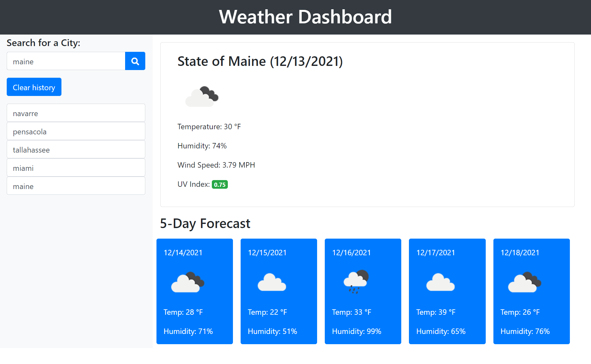
Task: Click the Weather Dashboard title header
Action: tap(295, 17)
